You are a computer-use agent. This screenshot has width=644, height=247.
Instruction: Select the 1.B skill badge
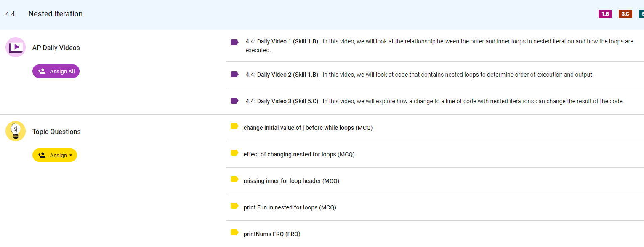pos(605,14)
